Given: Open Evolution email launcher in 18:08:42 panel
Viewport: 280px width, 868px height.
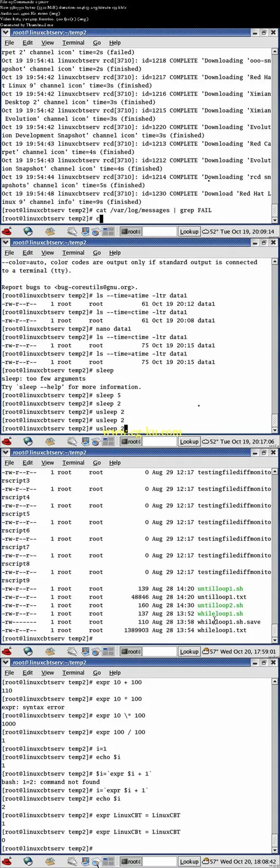Looking at the screenshot, I should coord(50,861).
